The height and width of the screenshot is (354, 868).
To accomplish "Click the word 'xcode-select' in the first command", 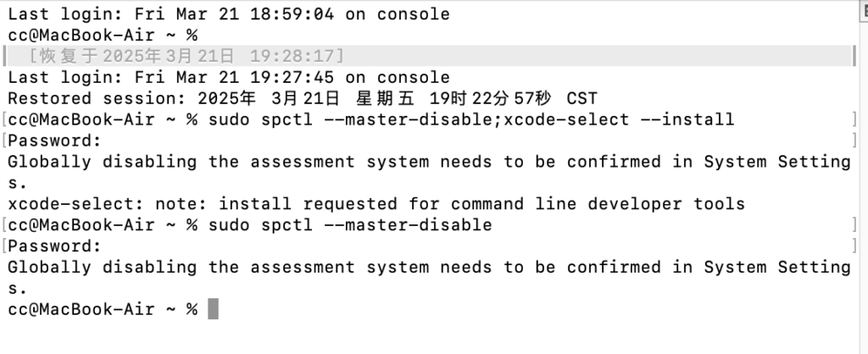I will 566,119.
